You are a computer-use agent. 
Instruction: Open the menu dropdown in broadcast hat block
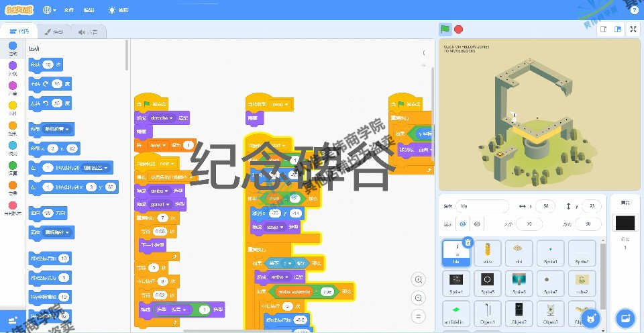tap(280, 105)
